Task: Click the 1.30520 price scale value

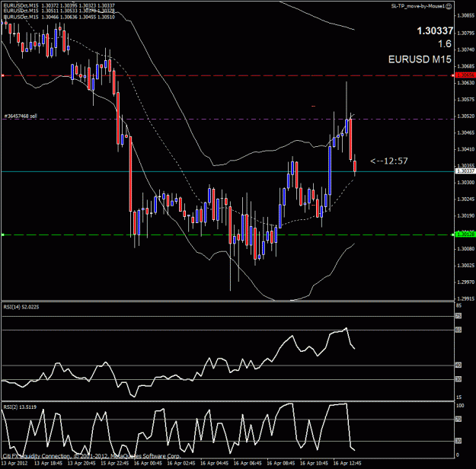Action: point(466,116)
